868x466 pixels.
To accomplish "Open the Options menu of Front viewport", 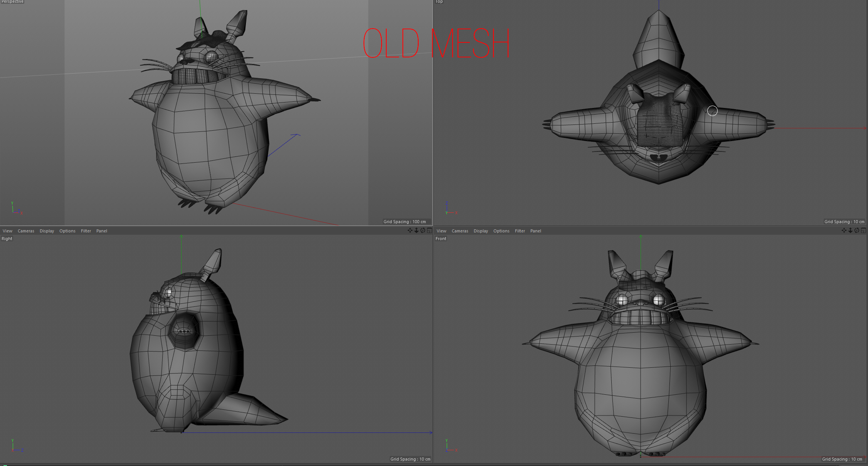I will tap(501, 231).
